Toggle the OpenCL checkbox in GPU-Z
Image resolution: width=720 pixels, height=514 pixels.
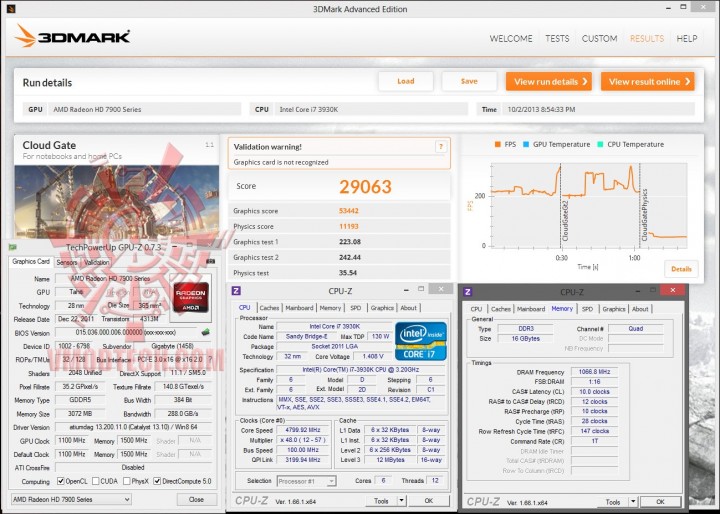(61, 481)
